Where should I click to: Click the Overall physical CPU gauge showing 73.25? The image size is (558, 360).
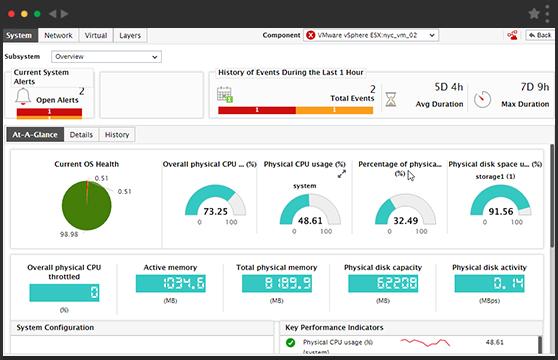[215, 200]
